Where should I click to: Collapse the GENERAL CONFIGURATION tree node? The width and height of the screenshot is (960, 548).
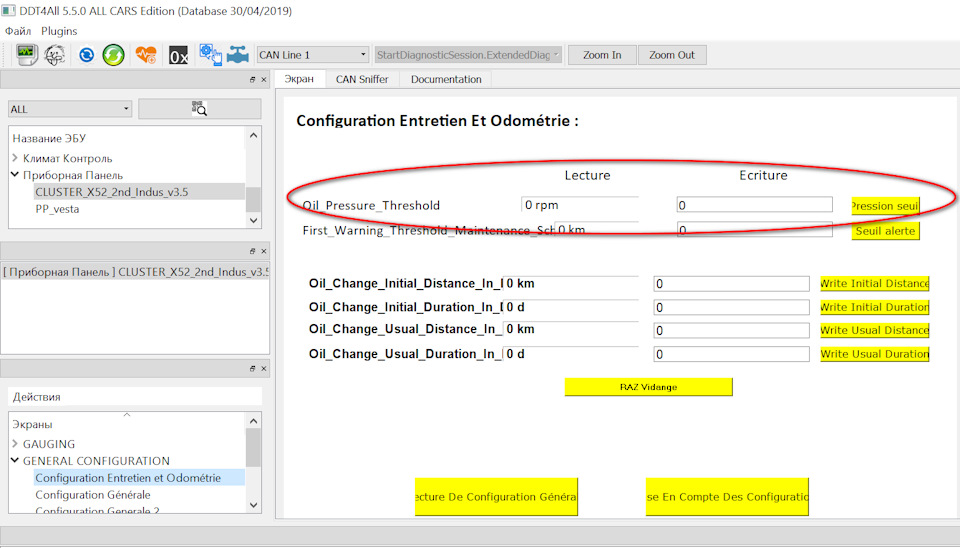tap(15, 460)
